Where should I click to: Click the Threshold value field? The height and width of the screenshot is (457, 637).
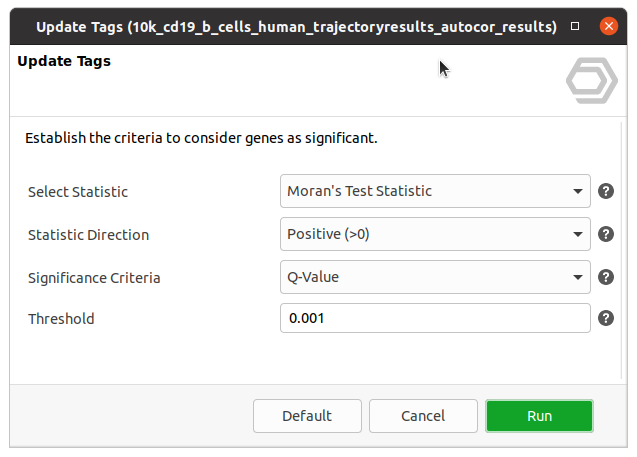[x=435, y=319]
